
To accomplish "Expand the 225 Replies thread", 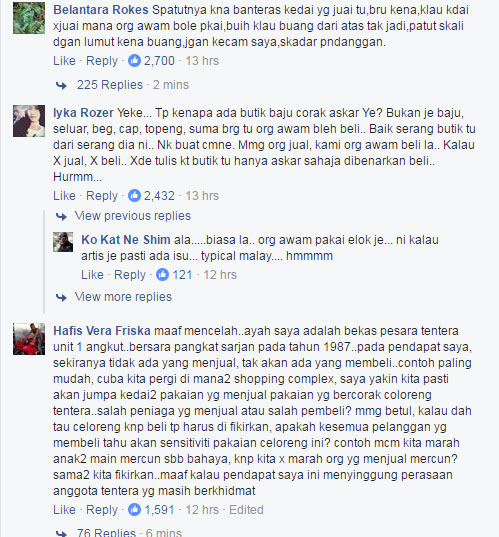I will point(110,85).
